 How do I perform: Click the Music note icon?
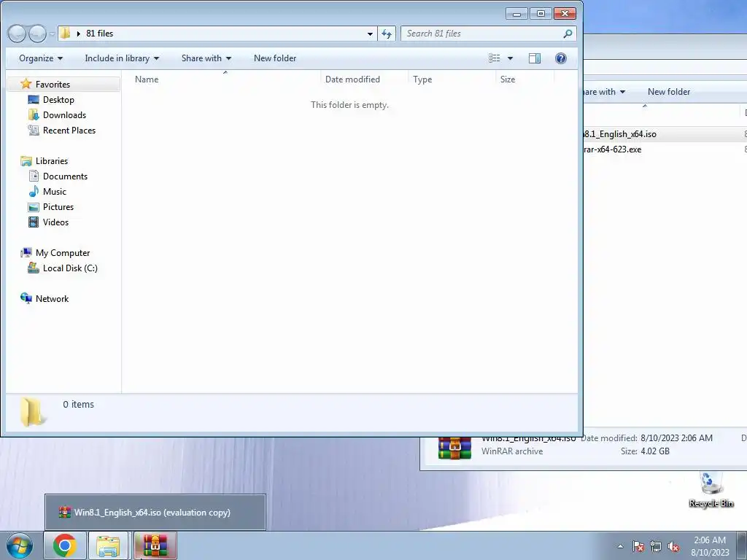pos(34,192)
